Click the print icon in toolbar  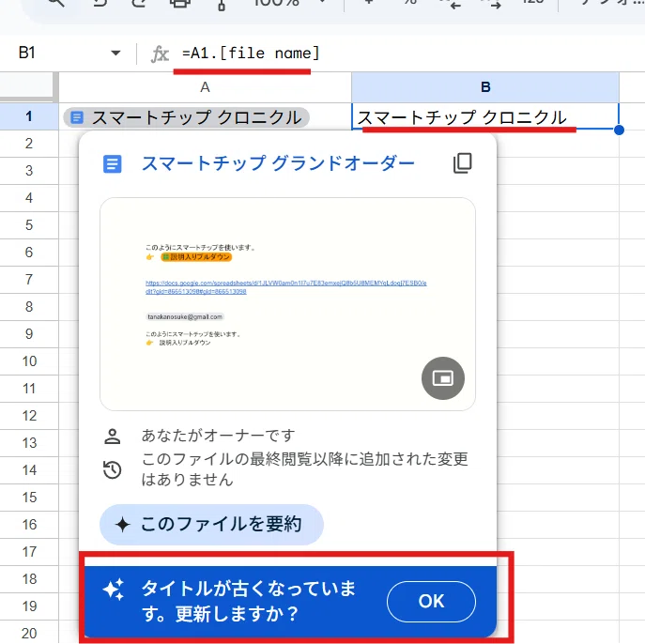tap(180, 4)
